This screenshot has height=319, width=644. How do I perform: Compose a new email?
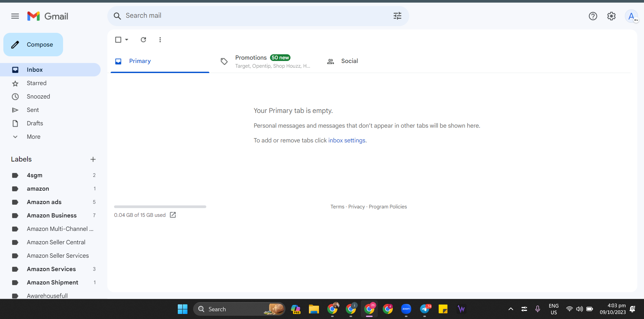pyautogui.click(x=33, y=45)
